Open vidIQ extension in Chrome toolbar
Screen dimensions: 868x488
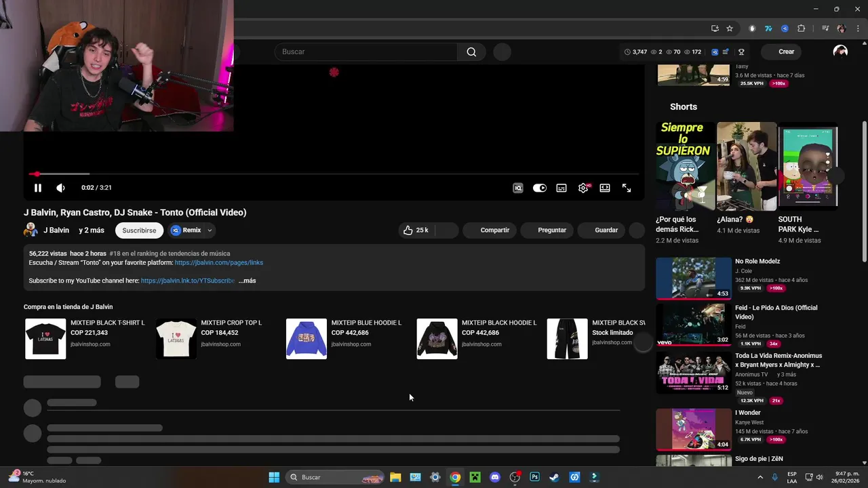click(x=785, y=28)
